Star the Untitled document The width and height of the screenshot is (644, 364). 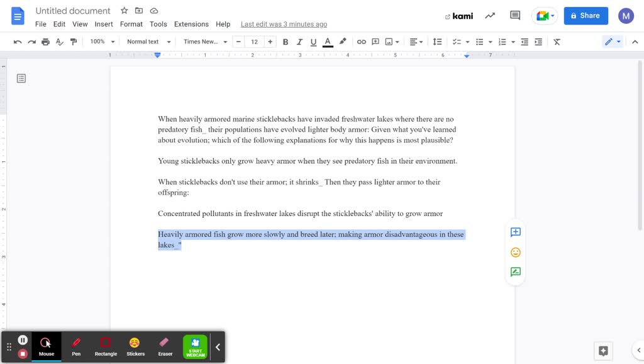pos(124,11)
